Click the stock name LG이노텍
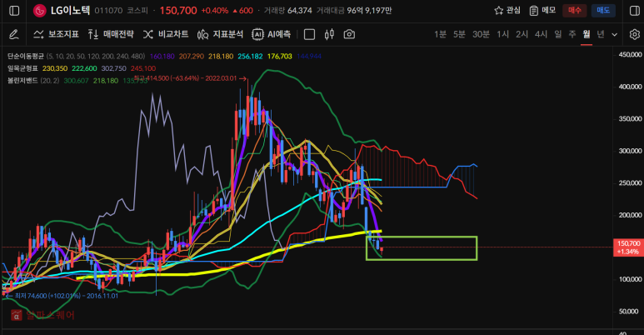644x335 pixels. [x=70, y=11]
